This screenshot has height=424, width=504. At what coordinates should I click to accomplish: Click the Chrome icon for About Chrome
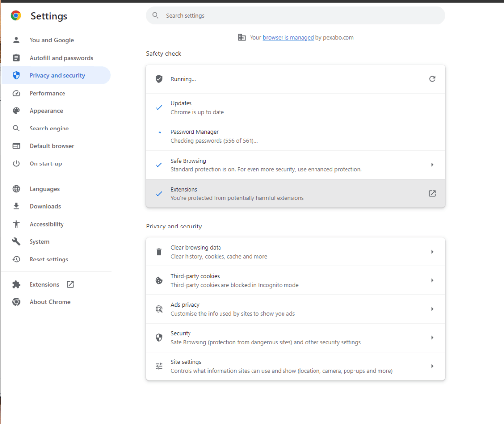[16, 302]
